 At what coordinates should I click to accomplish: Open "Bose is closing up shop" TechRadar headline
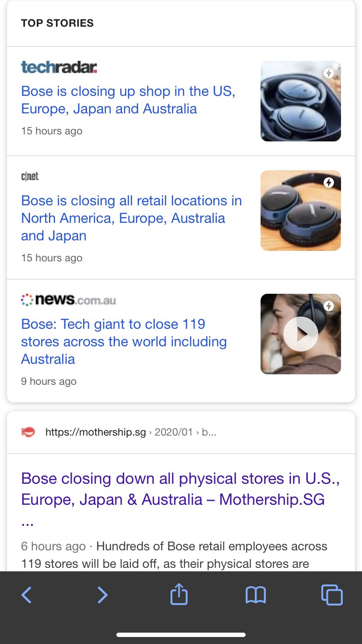128,100
